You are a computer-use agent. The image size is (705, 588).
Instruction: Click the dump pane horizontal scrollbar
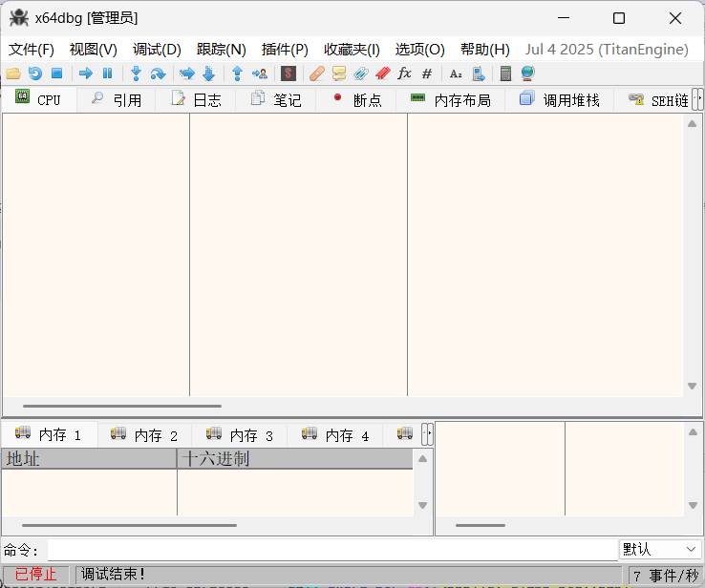point(129,525)
